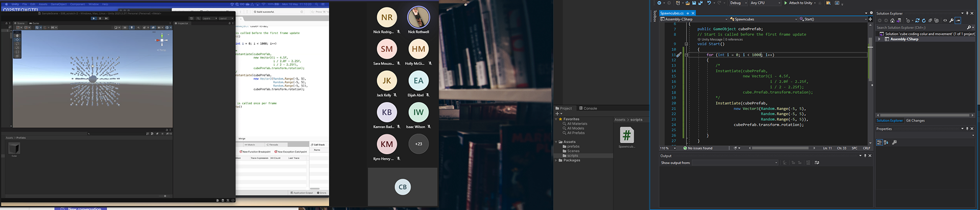Image resolution: width=980 pixels, height=210 pixels.
Task: Click the Sync with Active Document icon in Solution Explorer
Action: coord(917,20)
